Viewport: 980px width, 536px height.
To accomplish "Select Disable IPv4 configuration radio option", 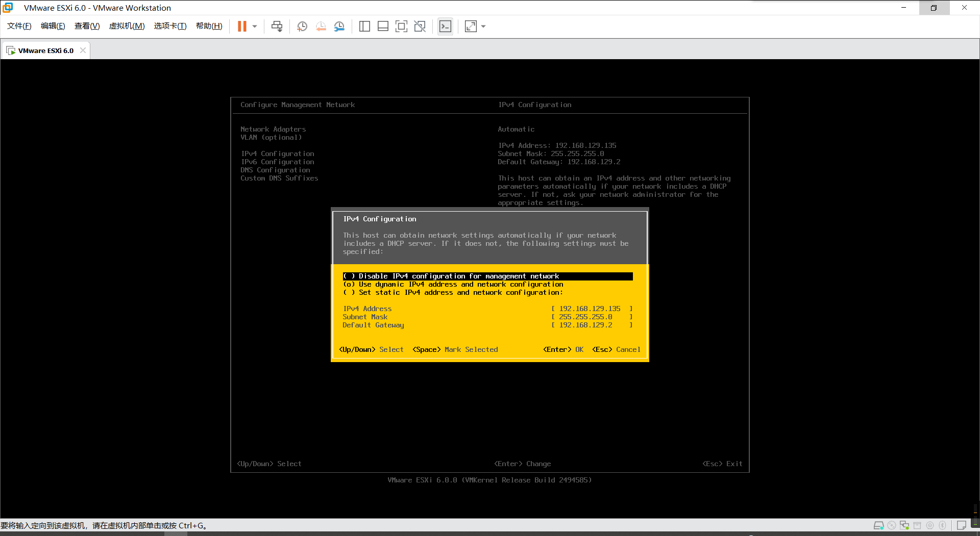I will 487,276.
